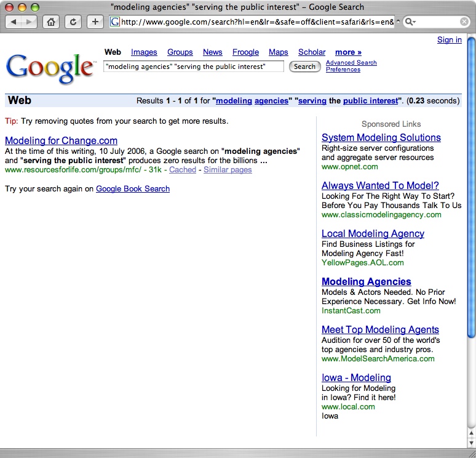Click the Google logo
476x458 pixels.
pyautogui.click(x=50, y=68)
